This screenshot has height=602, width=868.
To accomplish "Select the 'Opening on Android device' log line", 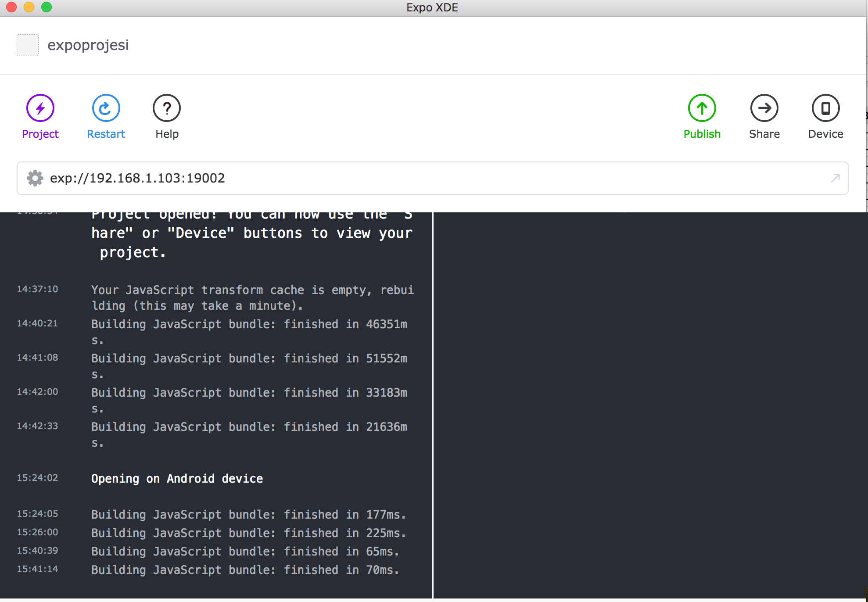I will (177, 478).
